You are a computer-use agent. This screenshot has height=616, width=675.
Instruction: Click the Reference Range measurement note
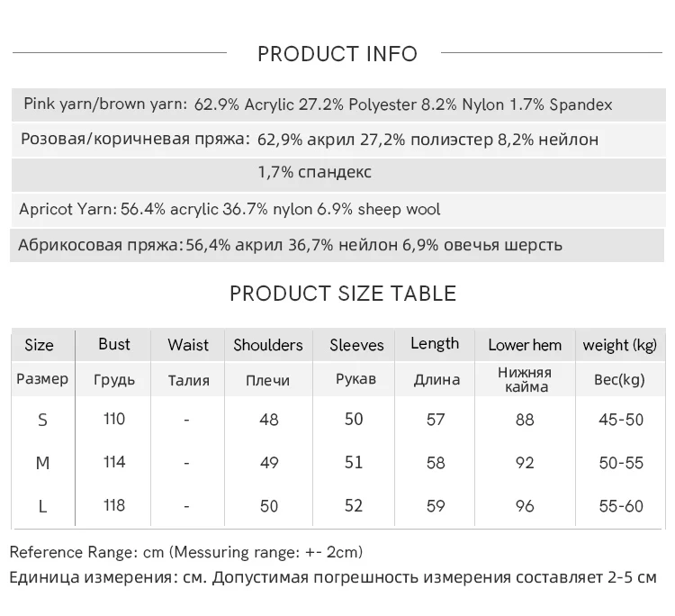186,551
